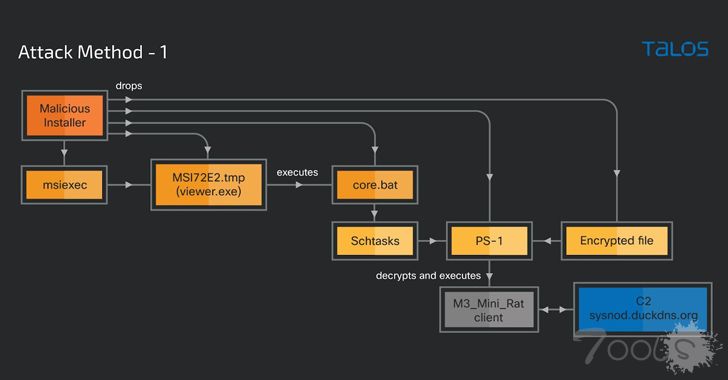Click the 'executes' arrow label

297,172
